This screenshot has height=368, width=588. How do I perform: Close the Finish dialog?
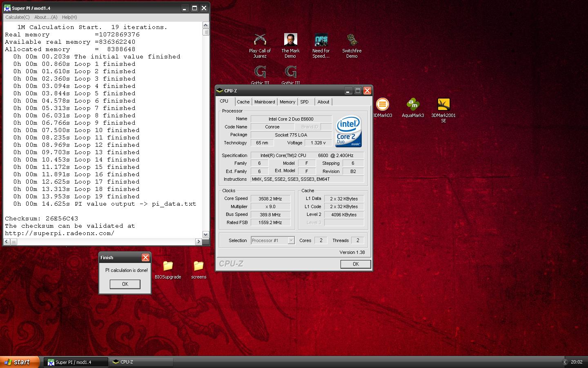[145, 258]
